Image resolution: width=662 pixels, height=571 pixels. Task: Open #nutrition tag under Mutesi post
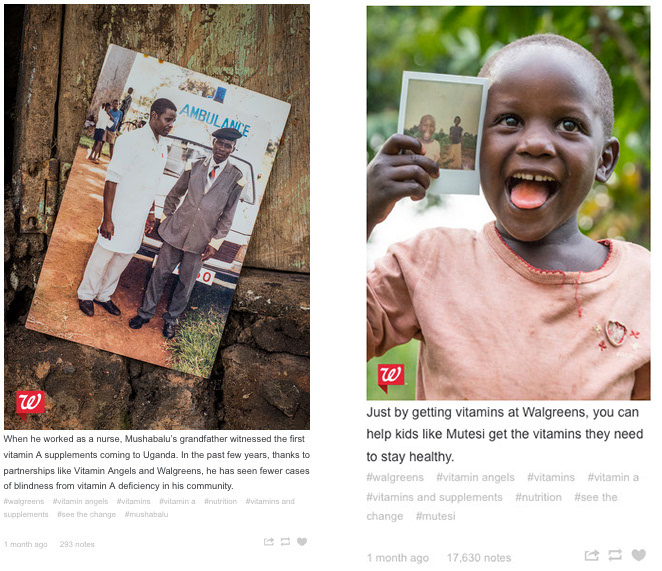(538, 497)
